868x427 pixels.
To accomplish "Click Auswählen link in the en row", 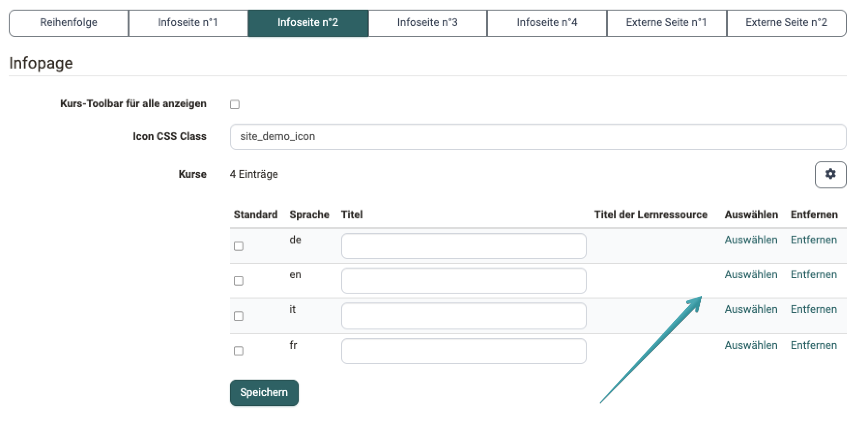I will (x=751, y=275).
